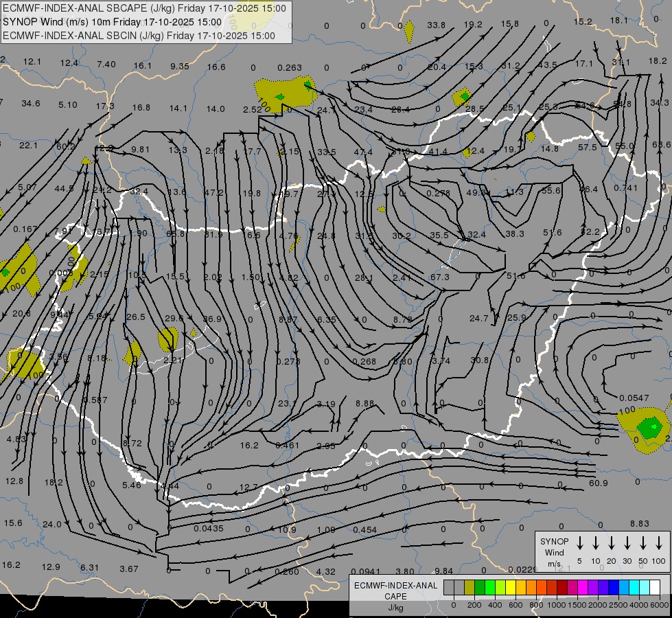672x618 pixels.
Task: Click the map value 6.31
Action: pos(89,567)
